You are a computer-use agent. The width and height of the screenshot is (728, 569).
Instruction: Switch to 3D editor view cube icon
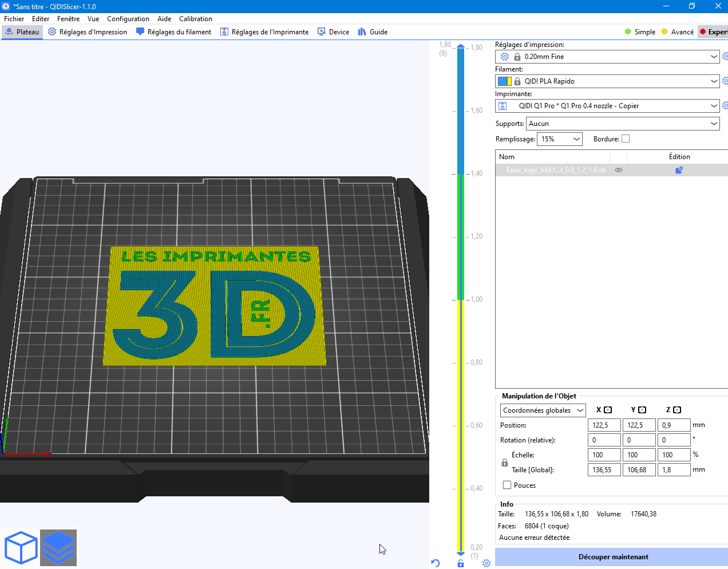[x=21, y=547]
